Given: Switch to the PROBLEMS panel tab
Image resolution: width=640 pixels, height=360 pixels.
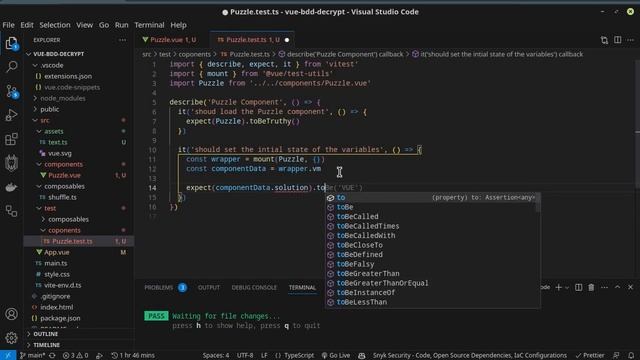Looking at the screenshot, I should (x=158, y=287).
